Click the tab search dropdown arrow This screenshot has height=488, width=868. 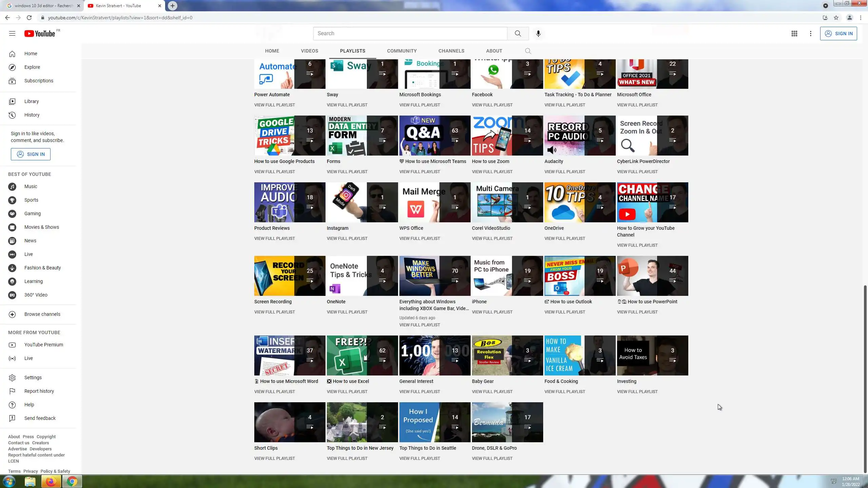tap(825, 5)
